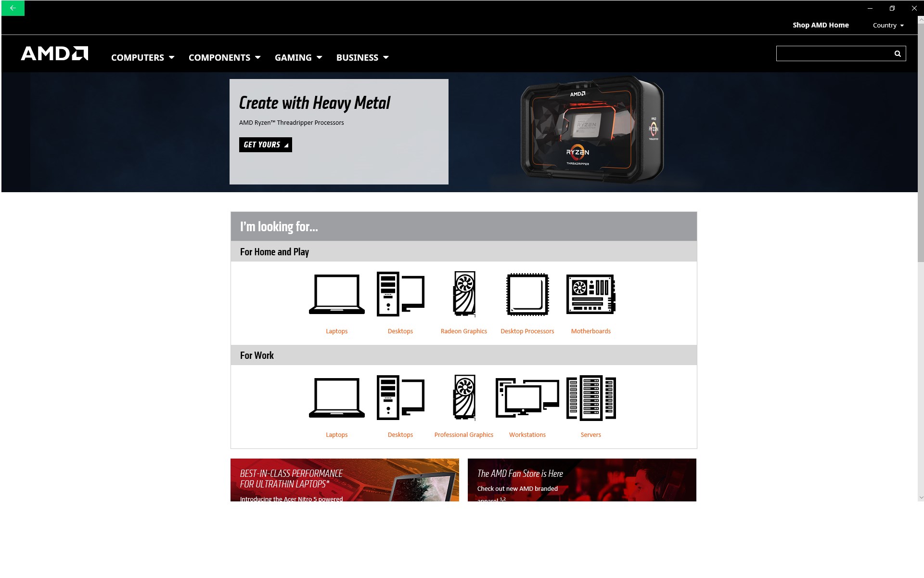The width and height of the screenshot is (924, 578).
Task: Click the Home and Play laptop icon
Action: 336,294
